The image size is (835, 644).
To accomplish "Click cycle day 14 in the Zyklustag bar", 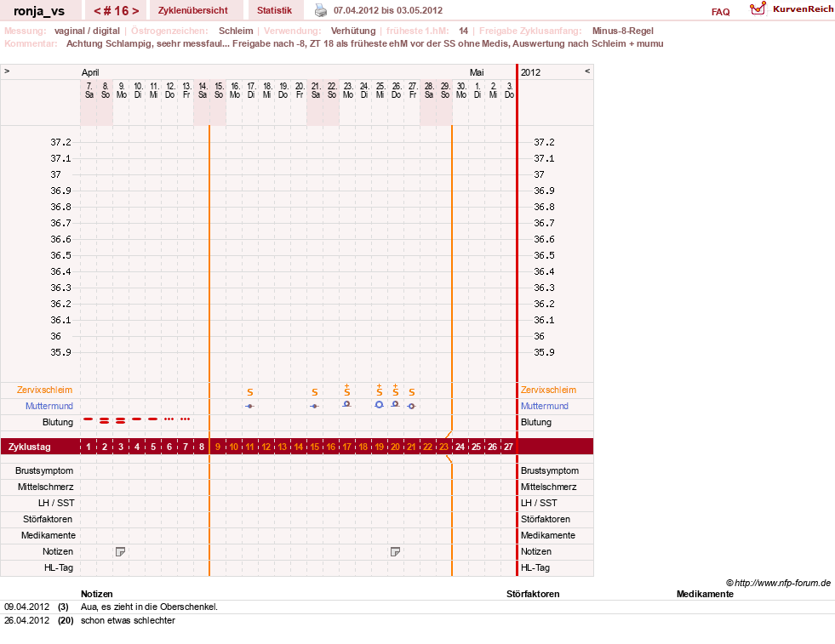I will click(298, 447).
